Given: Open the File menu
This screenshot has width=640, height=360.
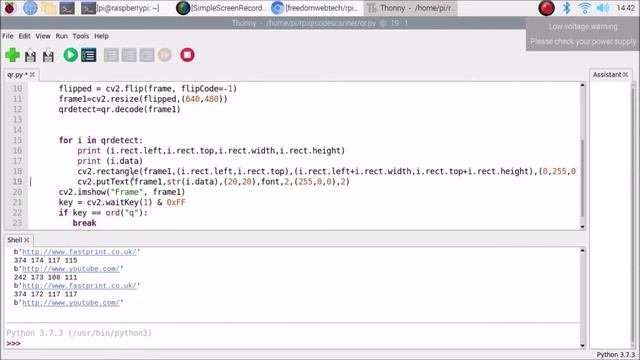Looking at the screenshot, I should [8, 36].
